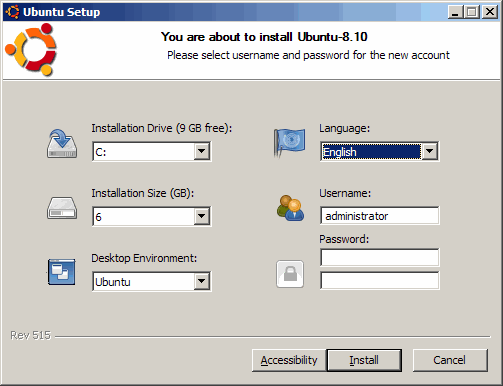This screenshot has height=386, width=503.
Task: Click the Username field with administrator
Action: click(380, 216)
